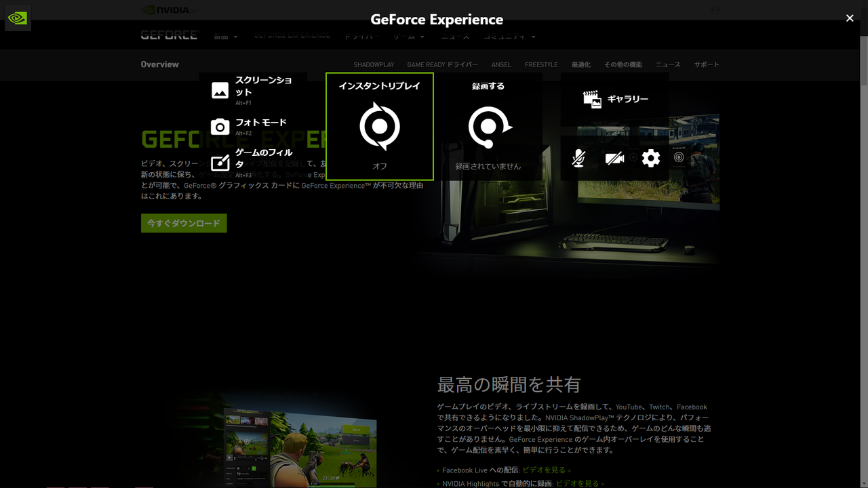Open overlay settings gear icon
This screenshot has height=488, width=868.
pyautogui.click(x=651, y=159)
